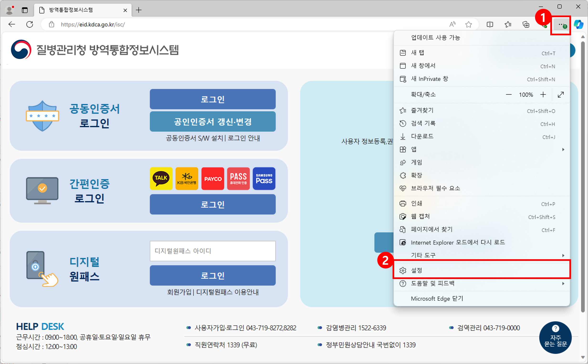Select 다운로드 menu item
Image resolution: width=588 pixels, height=364 pixels.
[422, 136]
